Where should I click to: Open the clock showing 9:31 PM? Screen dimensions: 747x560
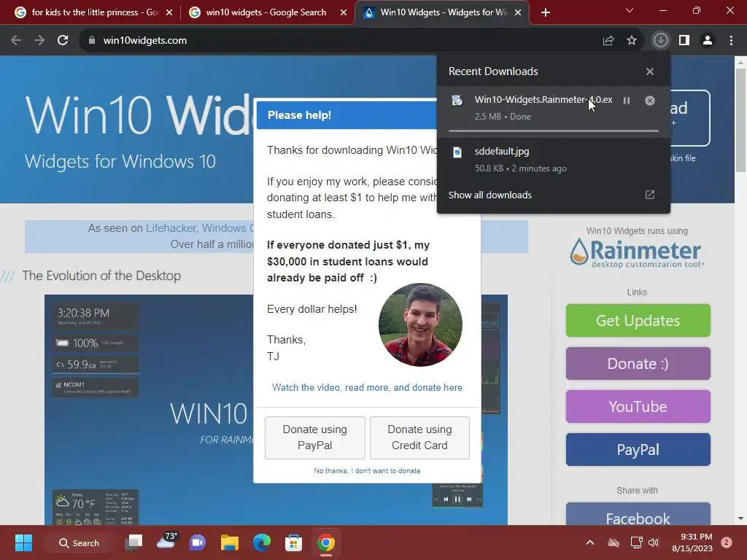692,542
